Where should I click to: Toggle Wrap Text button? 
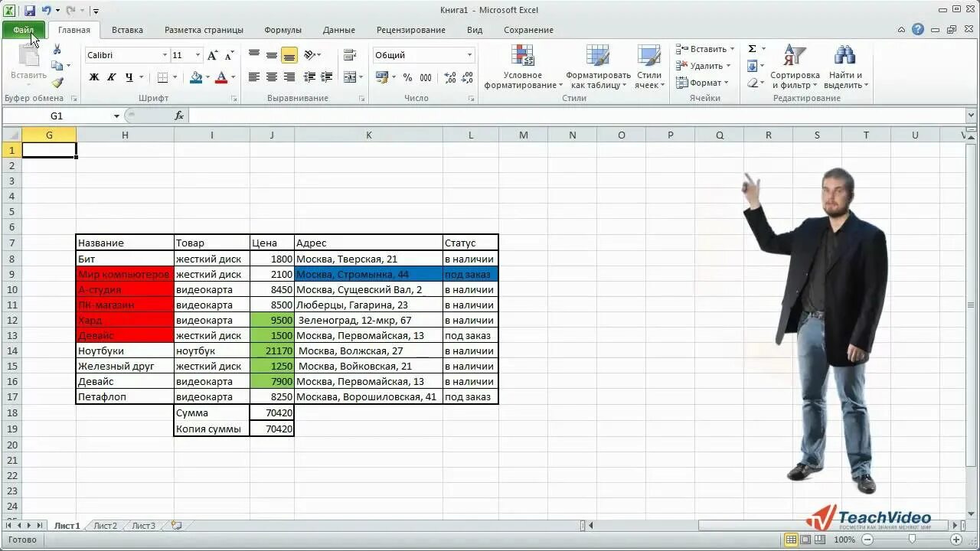(x=350, y=55)
